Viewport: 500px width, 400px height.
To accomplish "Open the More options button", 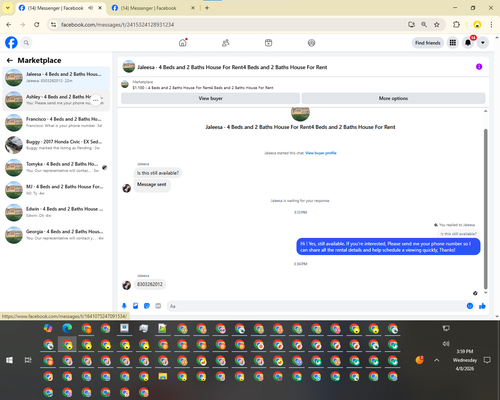I will click(393, 98).
